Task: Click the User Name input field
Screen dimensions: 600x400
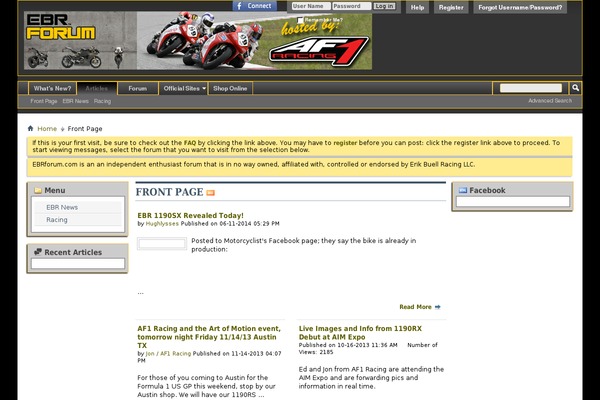Action: (x=311, y=6)
